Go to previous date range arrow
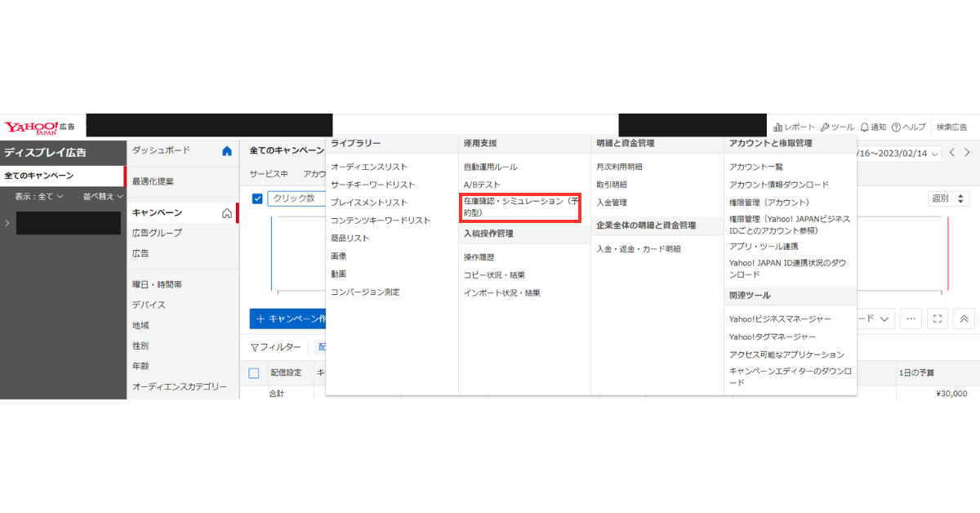The width and height of the screenshot is (980, 513). tap(952, 153)
